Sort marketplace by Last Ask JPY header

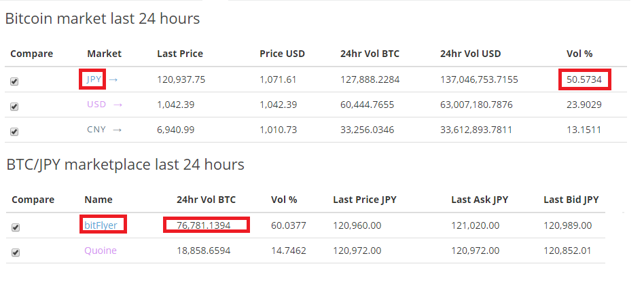click(480, 200)
